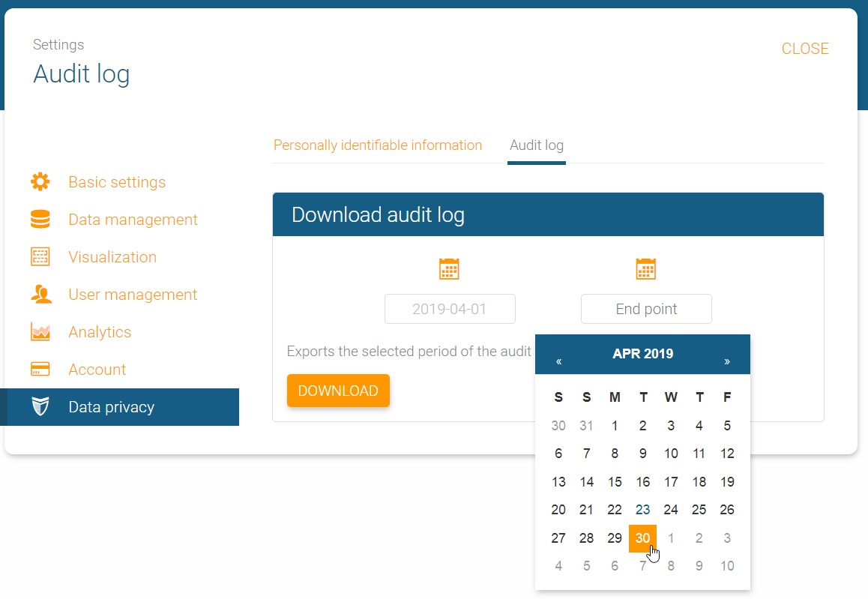Select April 1 in the calendar

(x=615, y=425)
